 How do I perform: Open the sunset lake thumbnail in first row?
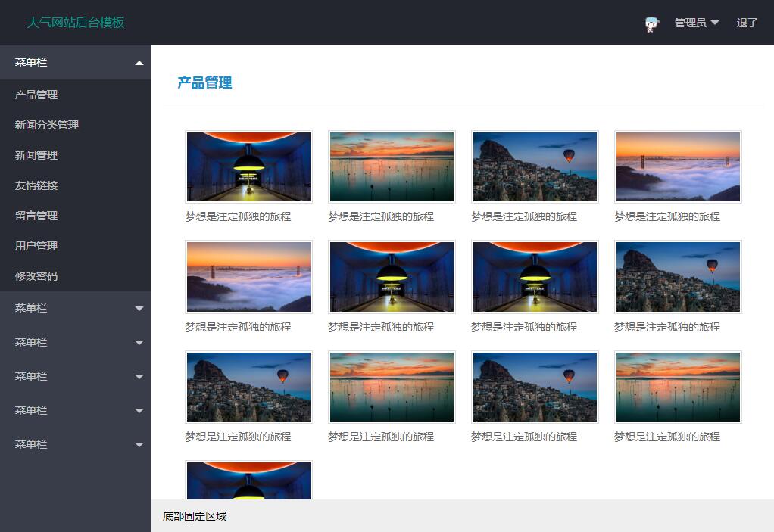point(392,166)
